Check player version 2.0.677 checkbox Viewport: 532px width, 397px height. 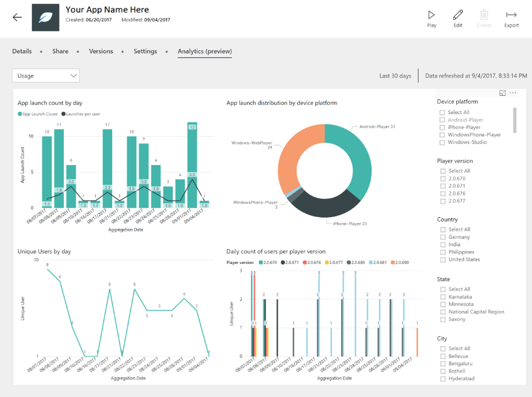443,201
